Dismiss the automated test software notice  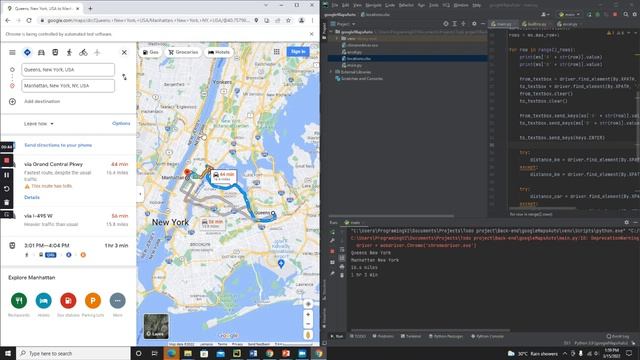(x=311, y=34)
